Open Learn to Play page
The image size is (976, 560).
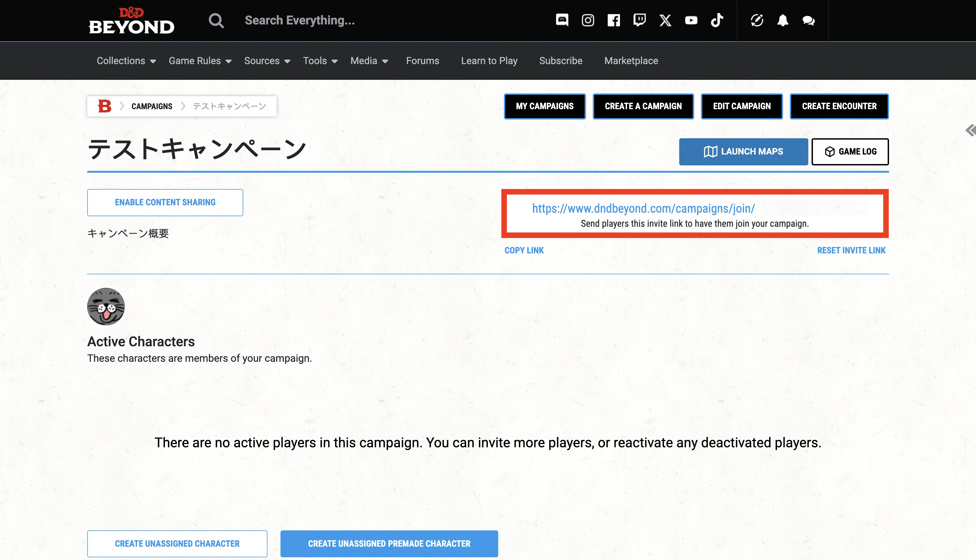coord(489,61)
